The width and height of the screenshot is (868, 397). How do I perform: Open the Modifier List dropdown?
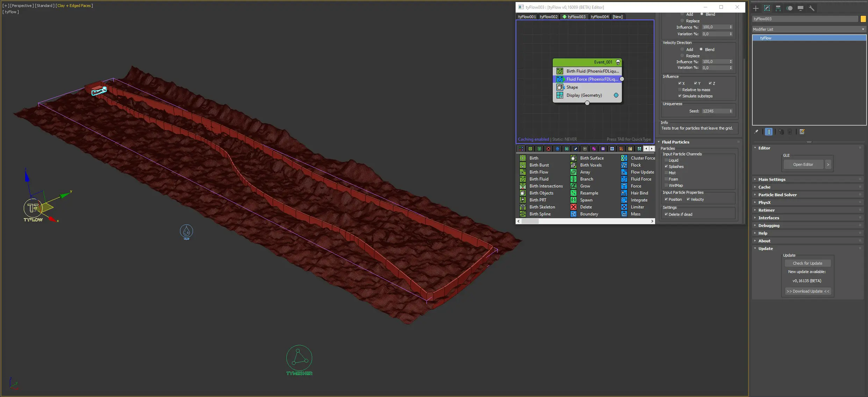pyautogui.click(x=809, y=29)
